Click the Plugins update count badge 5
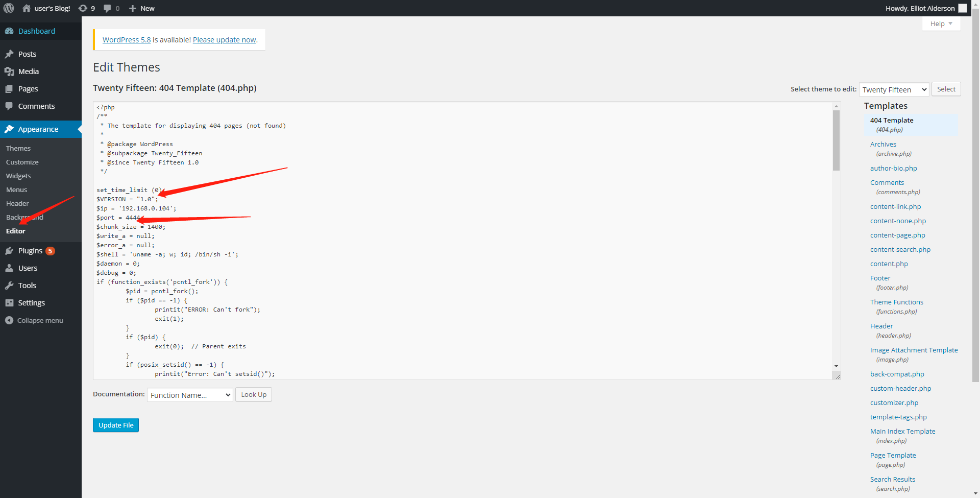 pyautogui.click(x=50, y=251)
